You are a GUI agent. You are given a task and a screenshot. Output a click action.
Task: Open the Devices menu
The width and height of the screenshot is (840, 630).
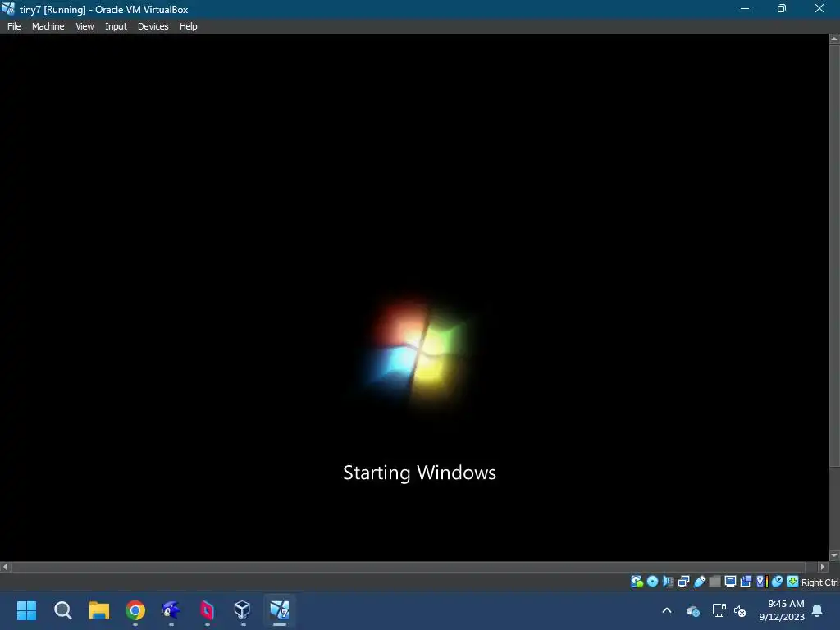[153, 26]
